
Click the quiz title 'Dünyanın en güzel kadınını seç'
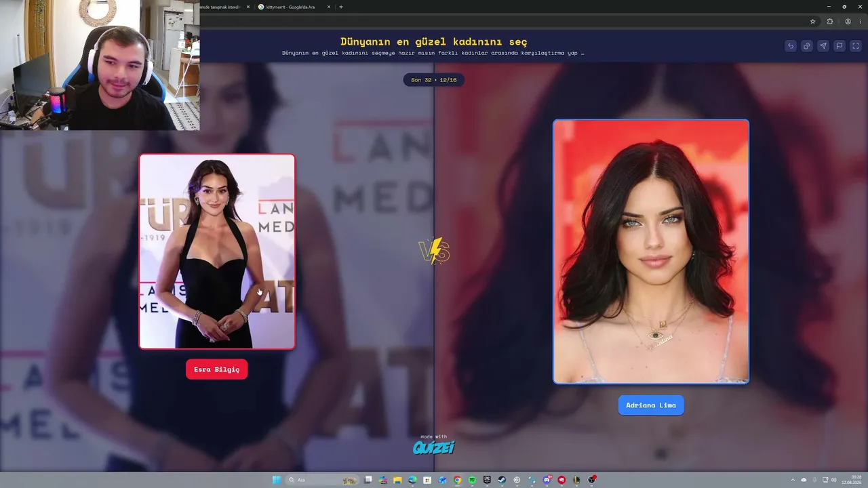[x=434, y=41]
